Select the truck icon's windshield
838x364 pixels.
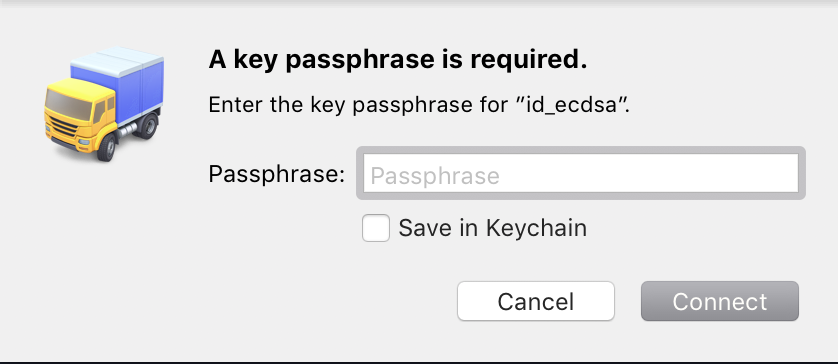(68, 105)
